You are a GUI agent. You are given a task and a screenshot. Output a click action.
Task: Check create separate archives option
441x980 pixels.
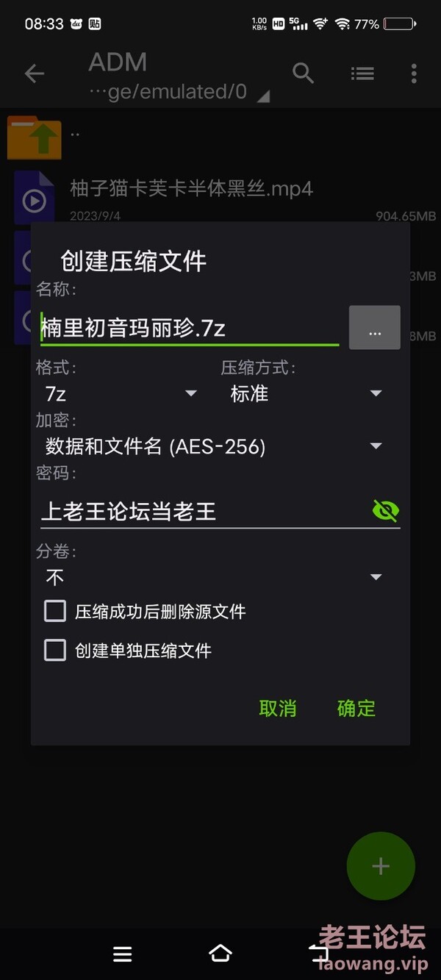click(x=55, y=651)
